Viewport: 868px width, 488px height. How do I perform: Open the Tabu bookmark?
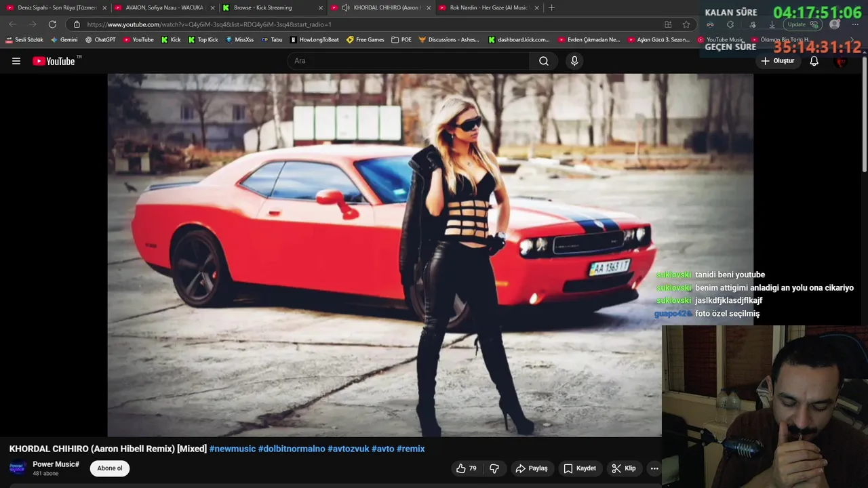coord(272,40)
